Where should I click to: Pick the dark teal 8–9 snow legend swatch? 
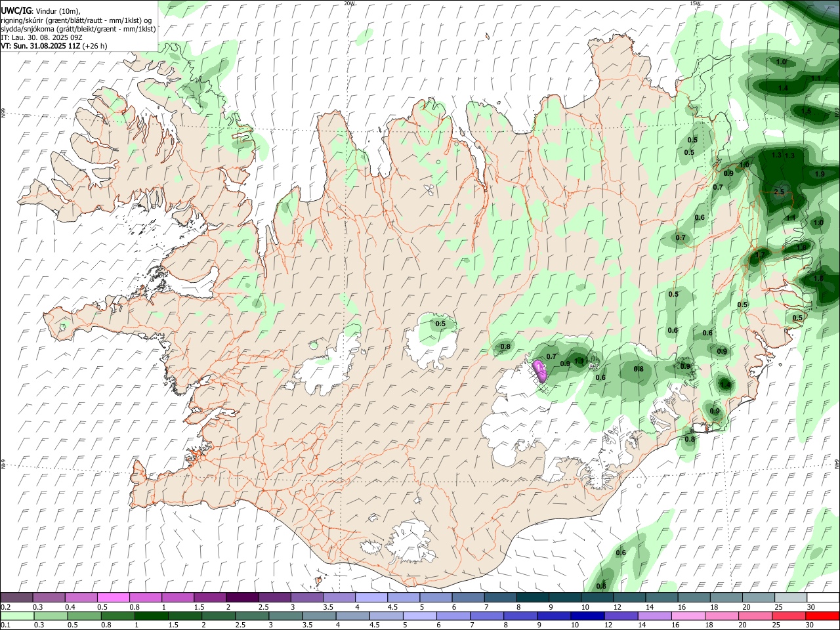point(532,598)
